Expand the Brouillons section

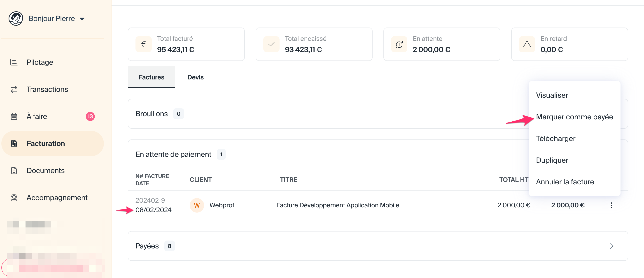point(152,114)
